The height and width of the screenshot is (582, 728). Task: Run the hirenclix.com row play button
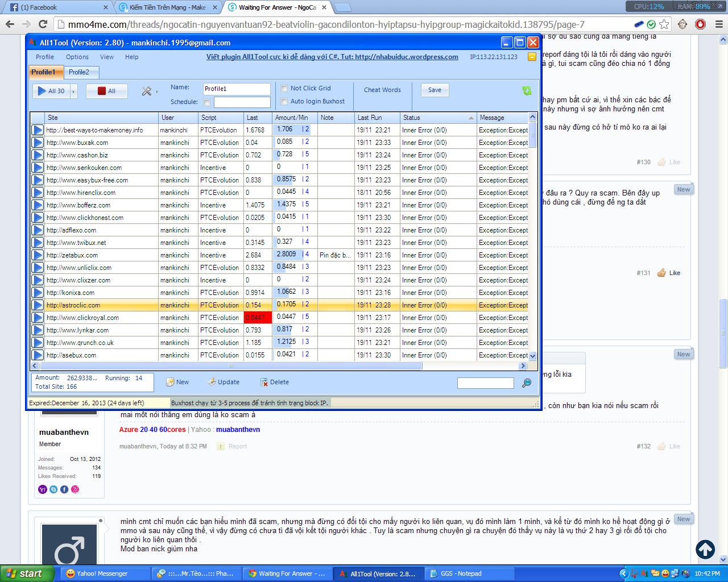(38, 193)
